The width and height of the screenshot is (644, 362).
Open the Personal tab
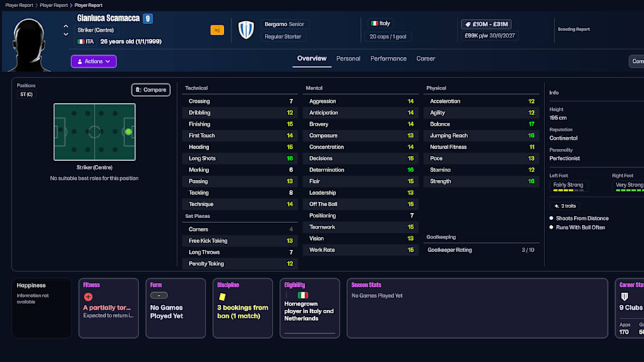pos(348,59)
